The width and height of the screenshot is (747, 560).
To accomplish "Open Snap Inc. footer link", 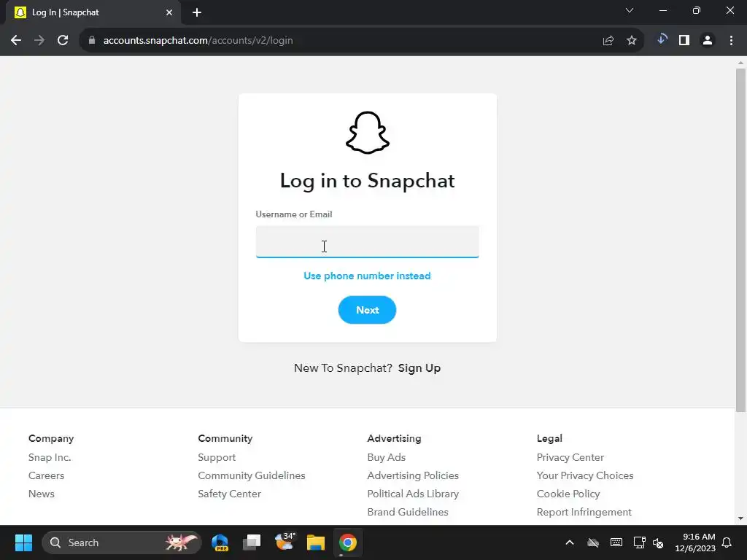I will pyautogui.click(x=50, y=458).
